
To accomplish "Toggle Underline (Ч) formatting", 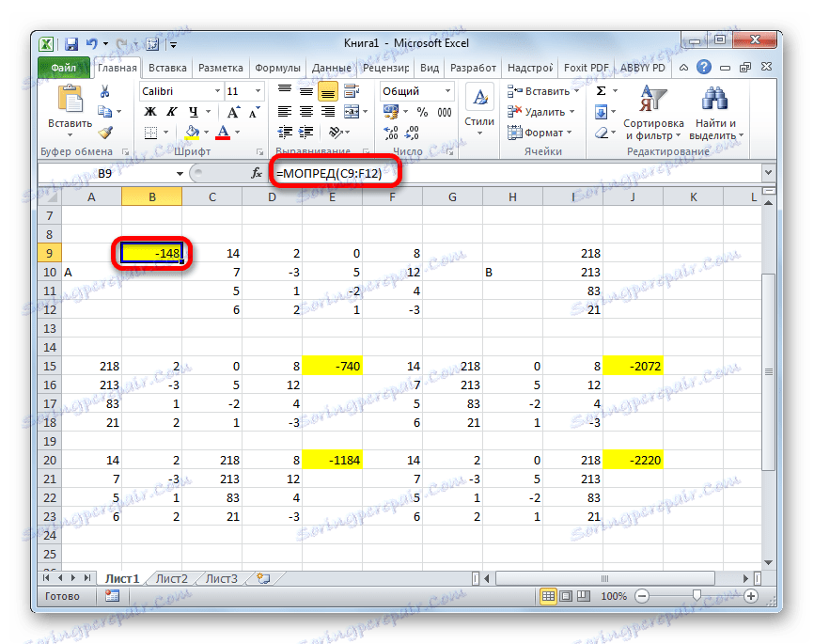I will pyautogui.click(x=193, y=112).
